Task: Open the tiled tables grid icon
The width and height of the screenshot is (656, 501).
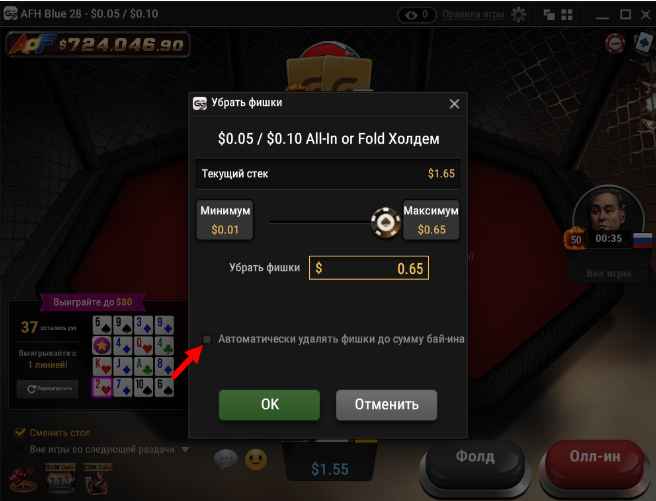Action: [567, 15]
